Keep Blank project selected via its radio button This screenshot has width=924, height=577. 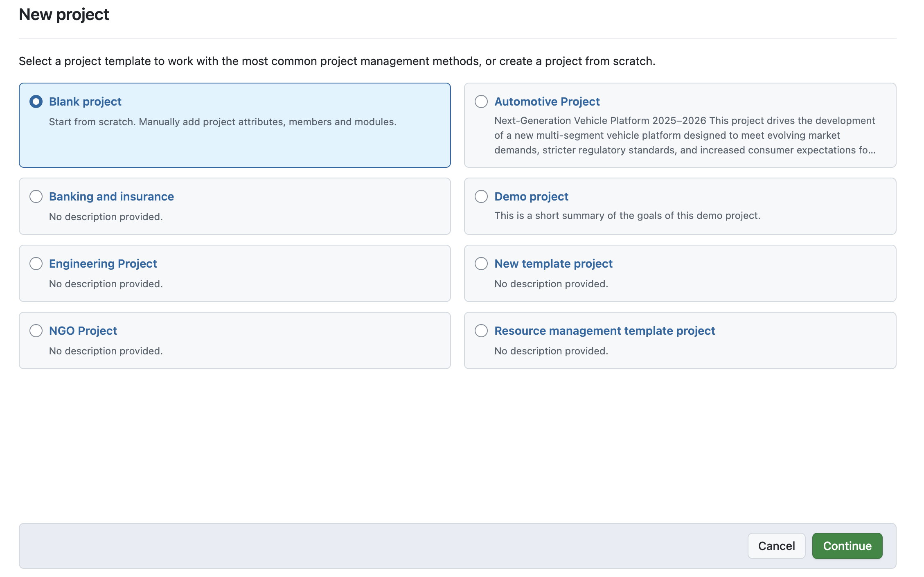[36, 101]
